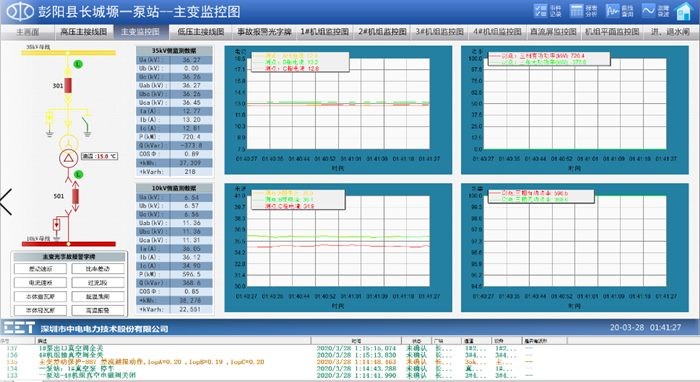Click 35kV power chart legend box

pos(549,59)
